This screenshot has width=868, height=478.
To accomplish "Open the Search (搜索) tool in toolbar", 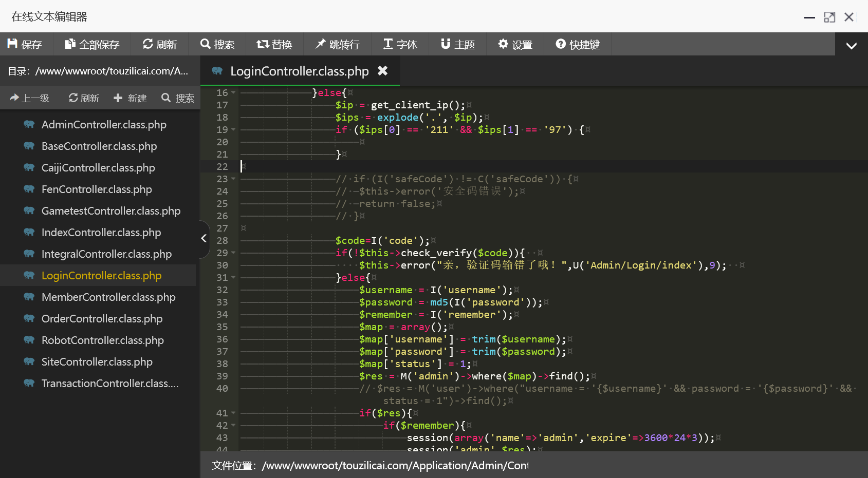I will 217,44.
